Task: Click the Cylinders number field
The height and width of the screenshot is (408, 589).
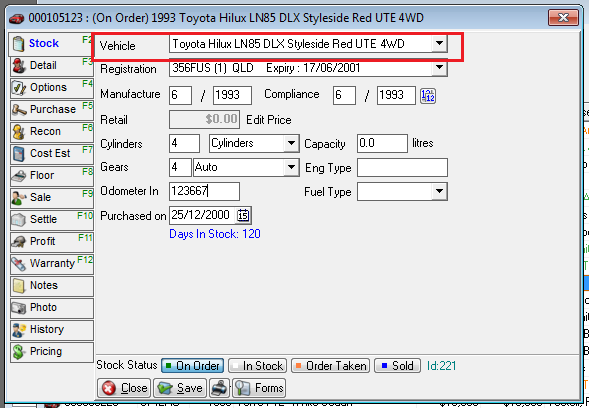Action: pyautogui.click(x=184, y=144)
